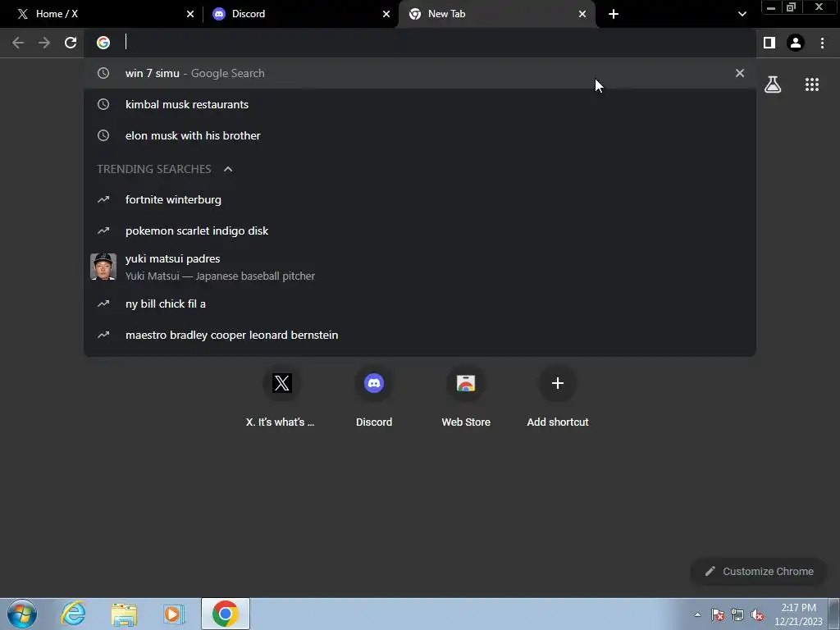Click the Add shortcut plus tile
This screenshot has height=630, width=840.
pyautogui.click(x=558, y=396)
